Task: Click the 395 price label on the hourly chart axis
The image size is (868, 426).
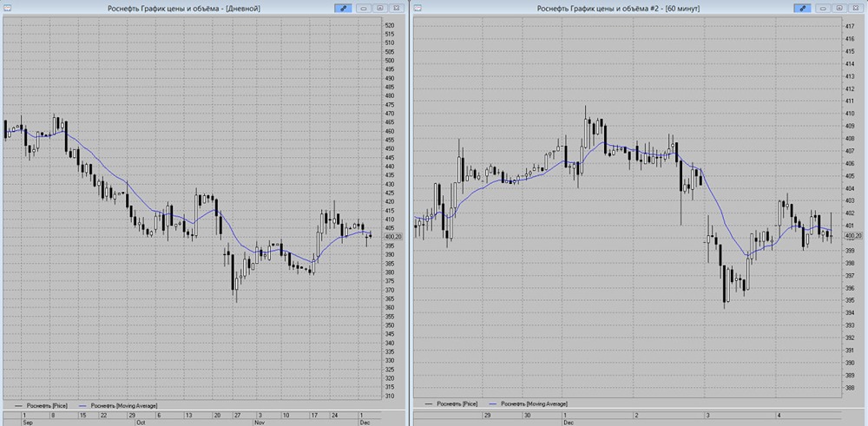Action: click(x=849, y=300)
